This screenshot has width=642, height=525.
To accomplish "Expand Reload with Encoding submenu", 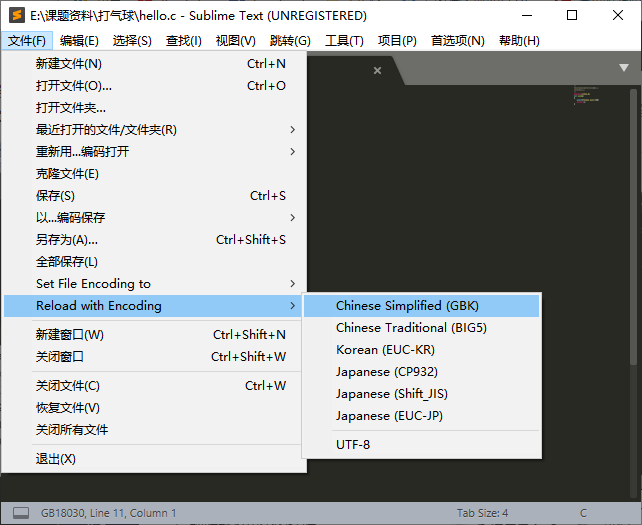I will [x=154, y=306].
